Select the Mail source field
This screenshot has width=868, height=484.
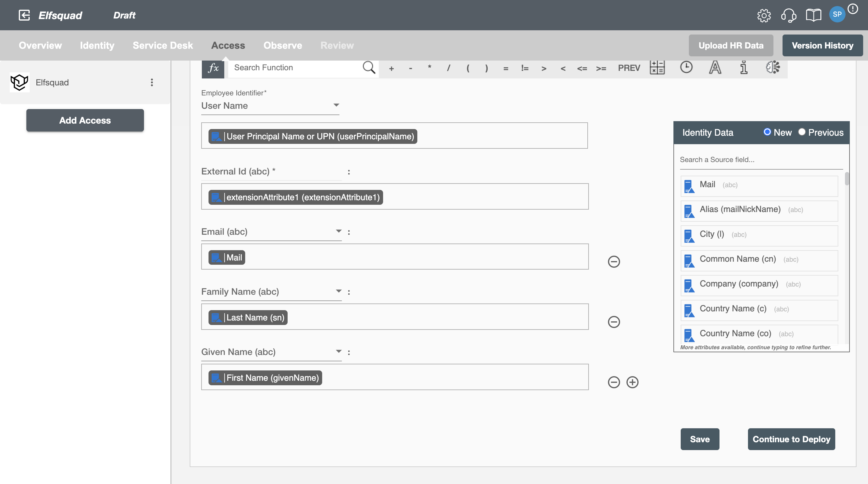759,186
